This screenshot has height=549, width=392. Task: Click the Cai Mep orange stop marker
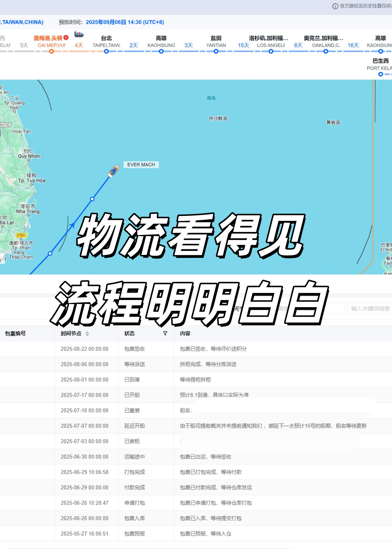[x=51, y=51]
